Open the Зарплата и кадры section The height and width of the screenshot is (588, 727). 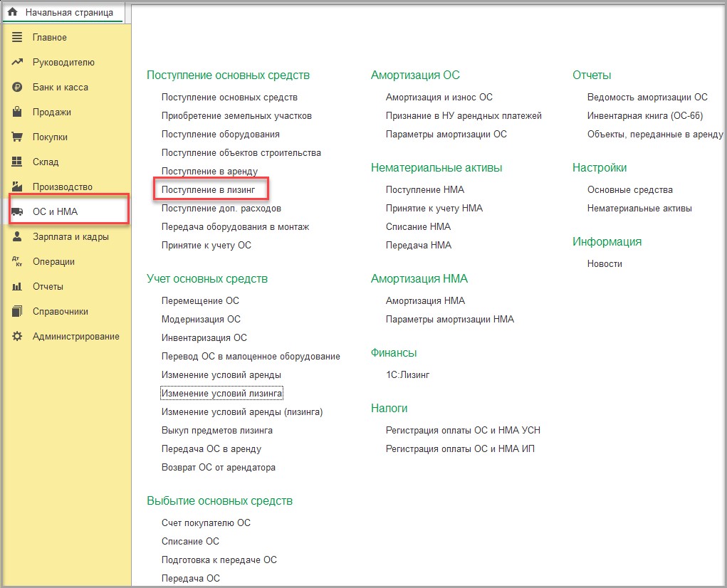pyautogui.click(x=70, y=237)
